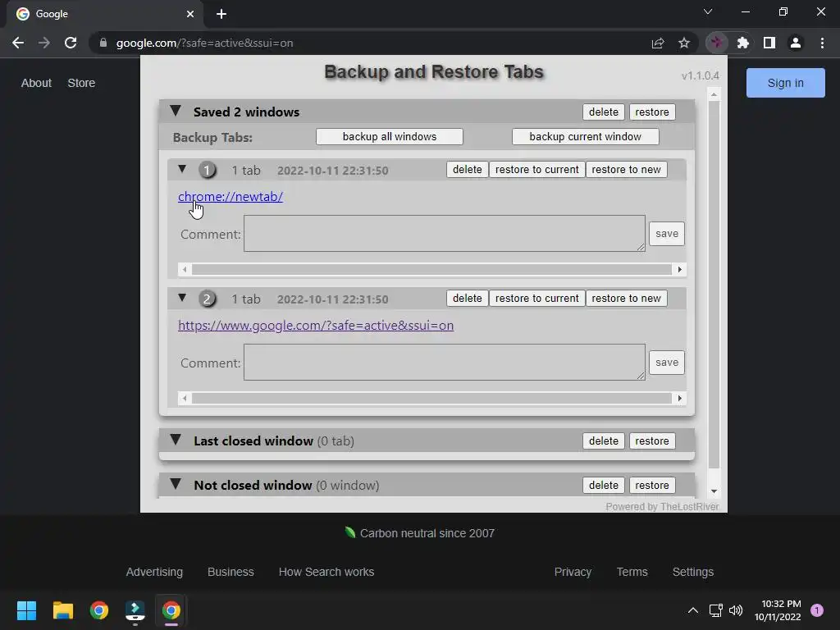
Task: Open the Chrome profile menu
Action: pos(796,43)
